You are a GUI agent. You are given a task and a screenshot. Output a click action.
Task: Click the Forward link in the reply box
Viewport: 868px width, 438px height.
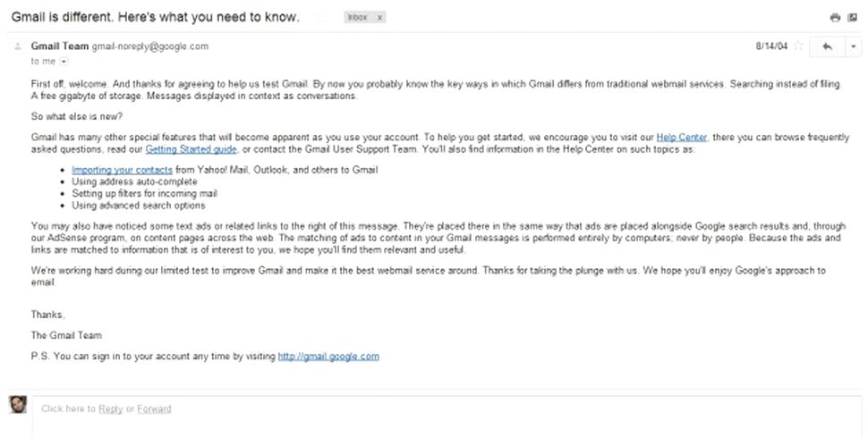[x=154, y=409]
